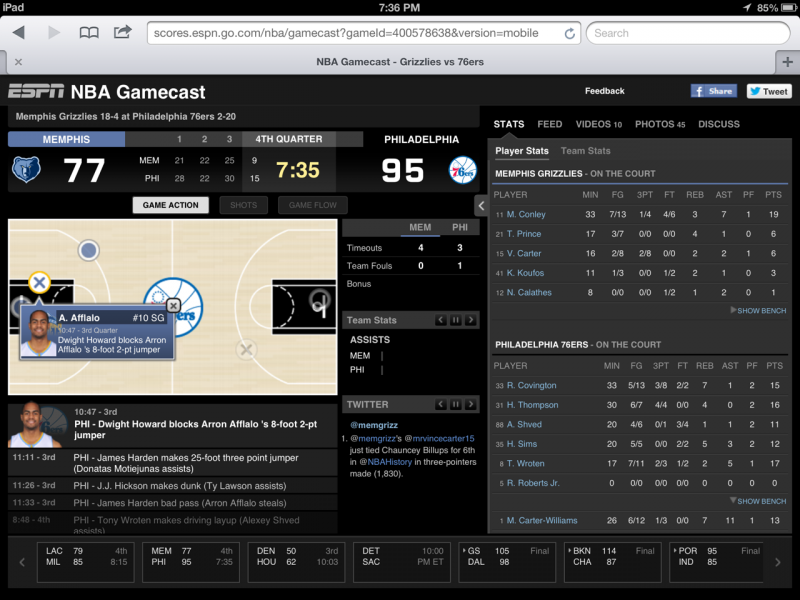Image resolution: width=800 pixels, height=600 pixels.
Task: Collapse the stats panel with the arrow
Action: (x=481, y=206)
